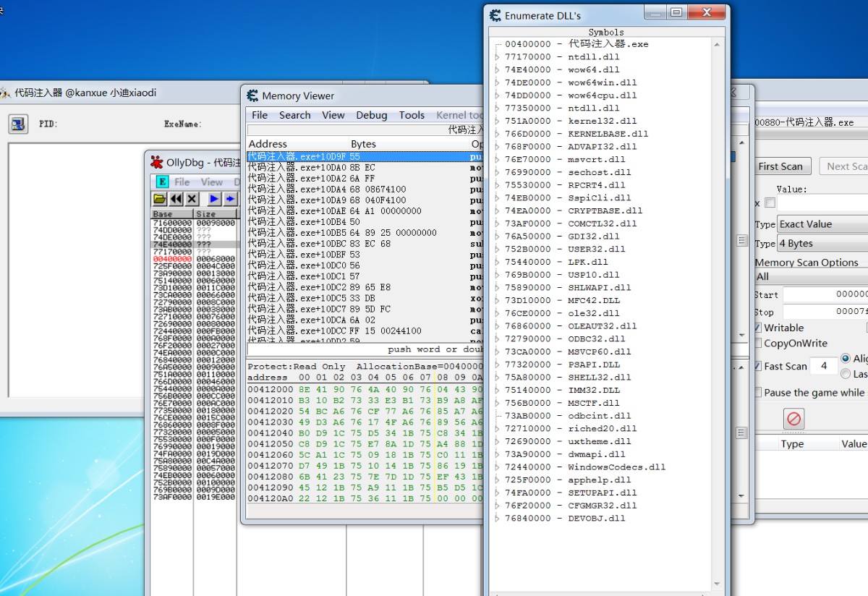Click the OllyDbg close program X icon
The width and height of the screenshot is (868, 596).
coord(192,199)
